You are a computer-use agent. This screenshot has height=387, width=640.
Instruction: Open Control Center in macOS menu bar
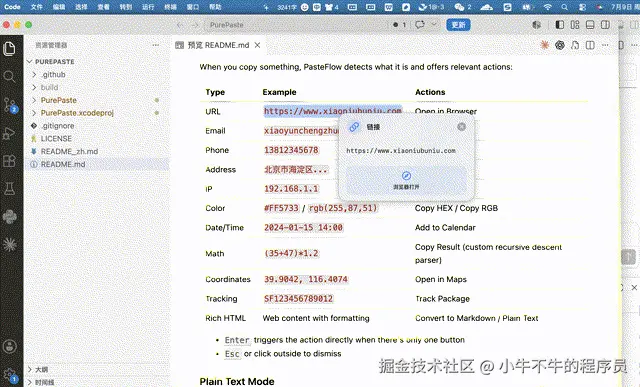582,7
